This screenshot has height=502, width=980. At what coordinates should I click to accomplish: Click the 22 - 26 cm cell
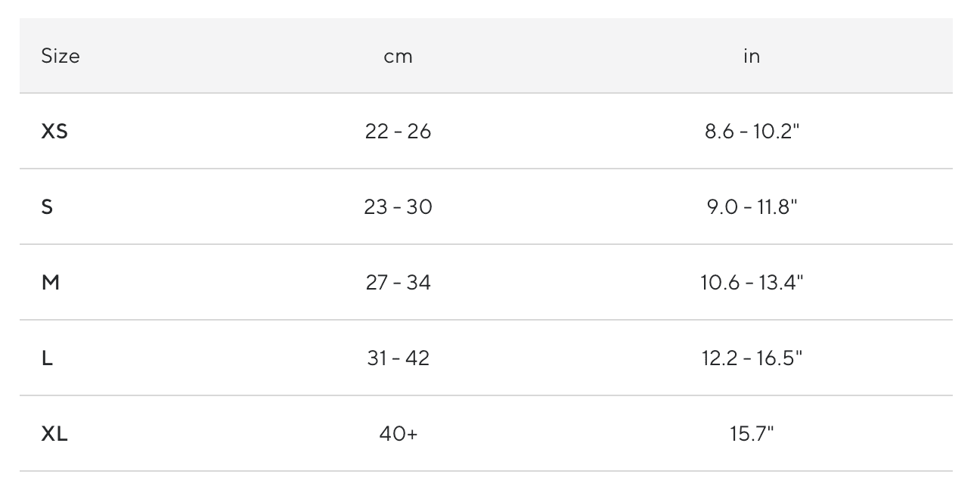pyautogui.click(x=398, y=132)
